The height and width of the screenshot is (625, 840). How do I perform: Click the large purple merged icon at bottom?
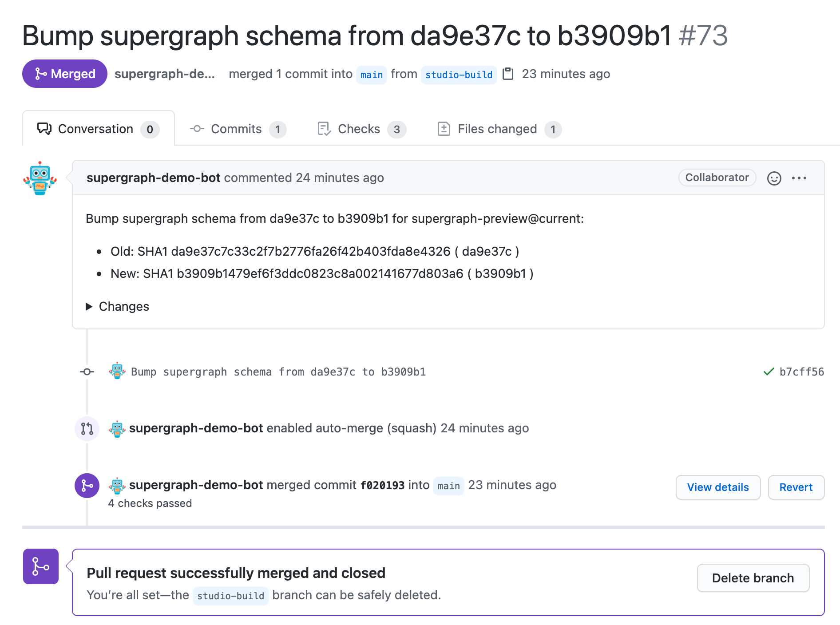point(41,566)
